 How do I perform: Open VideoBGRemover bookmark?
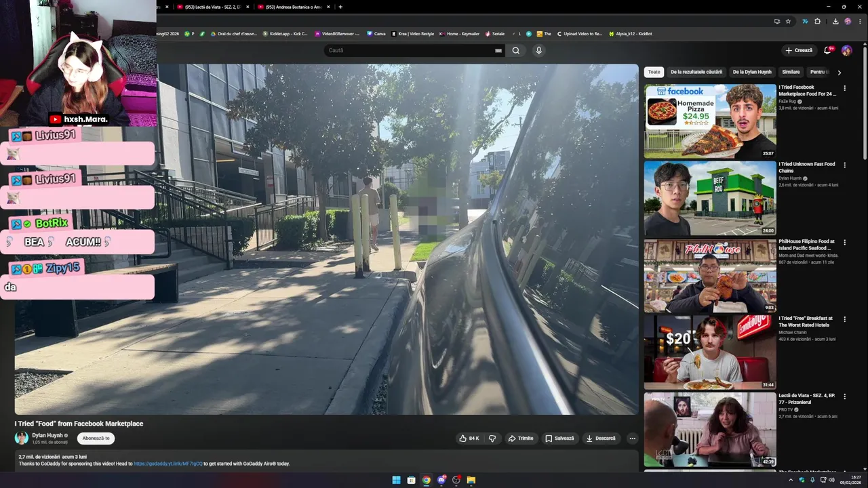click(x=337, y=33)
